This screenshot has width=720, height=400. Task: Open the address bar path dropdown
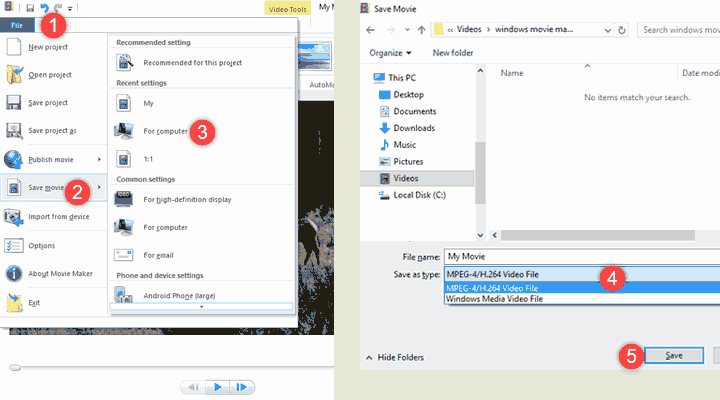(x=608, y=30)
